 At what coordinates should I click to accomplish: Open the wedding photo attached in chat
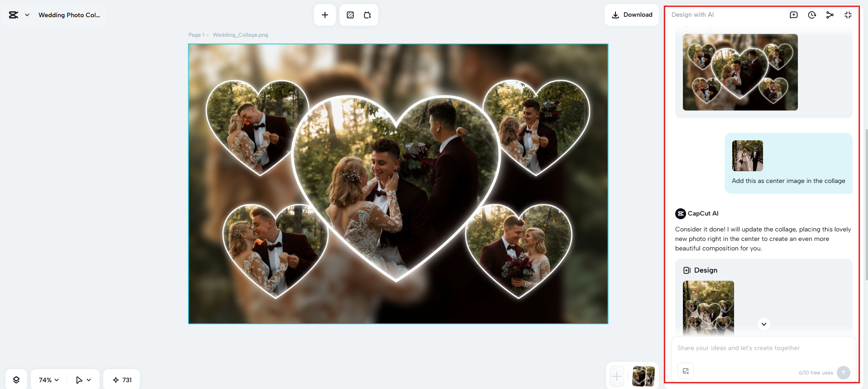click(747, 156)
